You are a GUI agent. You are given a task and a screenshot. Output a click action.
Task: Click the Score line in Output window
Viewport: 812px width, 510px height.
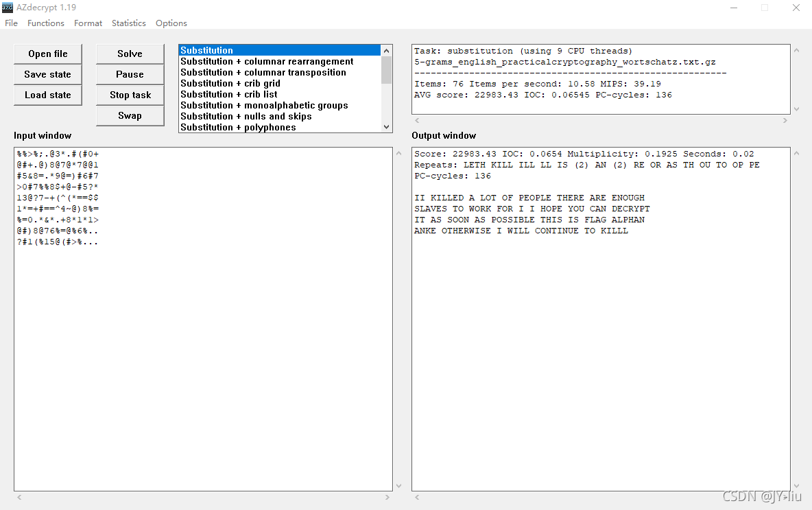pos(584,154)
